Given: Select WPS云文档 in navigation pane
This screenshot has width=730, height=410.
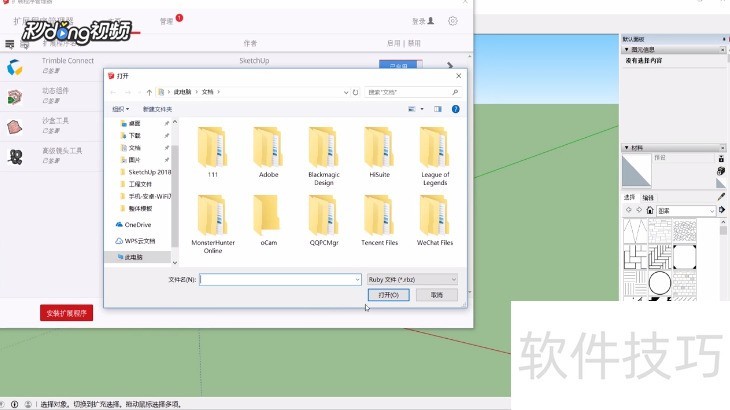Looking at the screenshot, I should [140, 241].
